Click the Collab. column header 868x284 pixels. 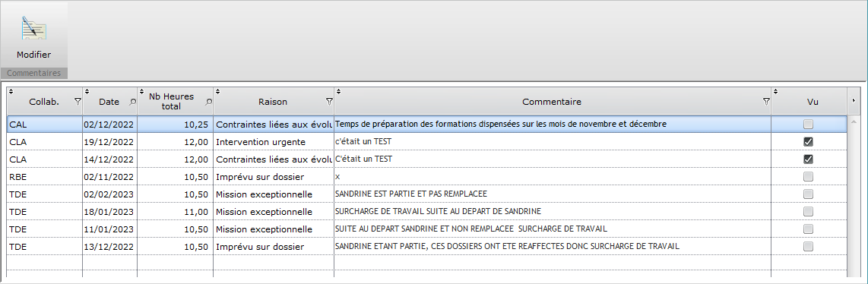pyautogui.click(x=44, y=102)
